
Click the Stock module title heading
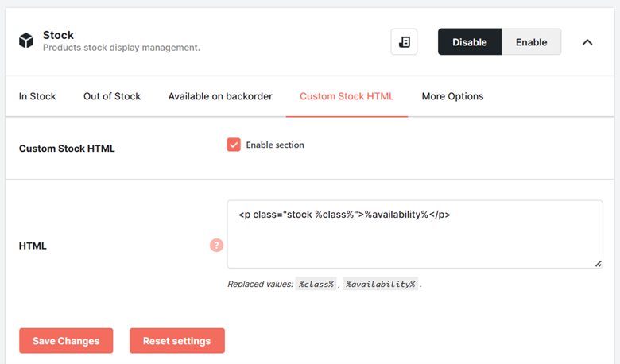coord(58,35)
